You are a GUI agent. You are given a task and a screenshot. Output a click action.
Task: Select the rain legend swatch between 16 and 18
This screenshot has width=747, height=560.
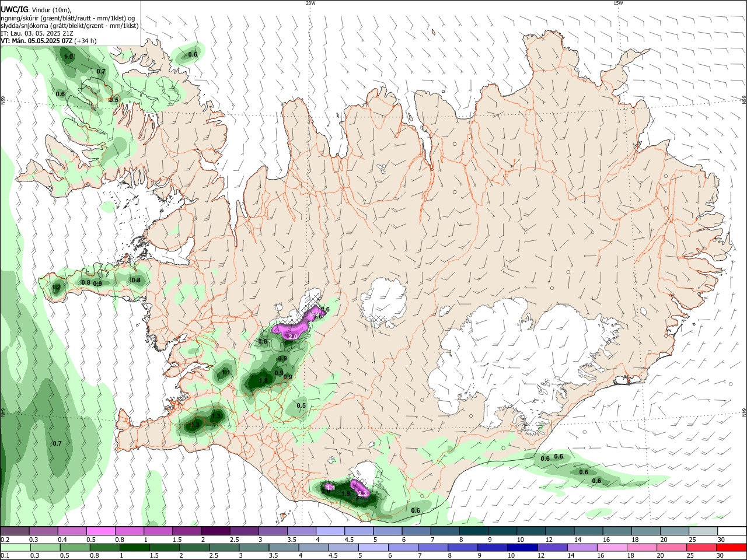point(612,547)
